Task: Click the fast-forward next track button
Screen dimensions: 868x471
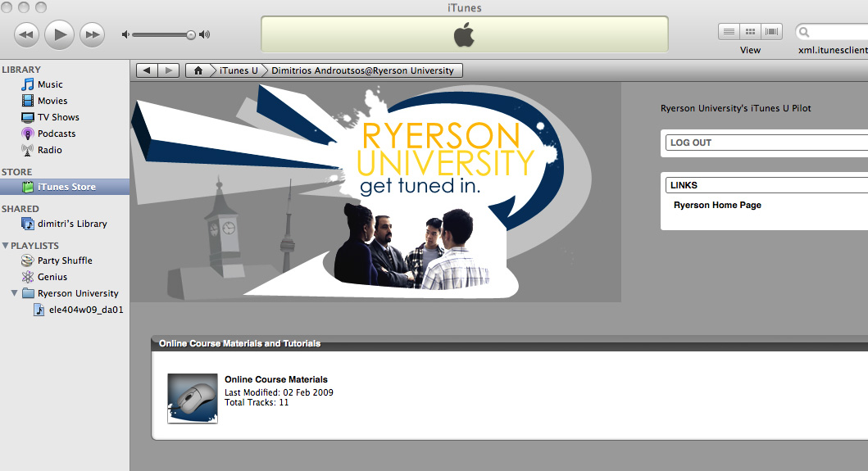Action: coord(92,35)
